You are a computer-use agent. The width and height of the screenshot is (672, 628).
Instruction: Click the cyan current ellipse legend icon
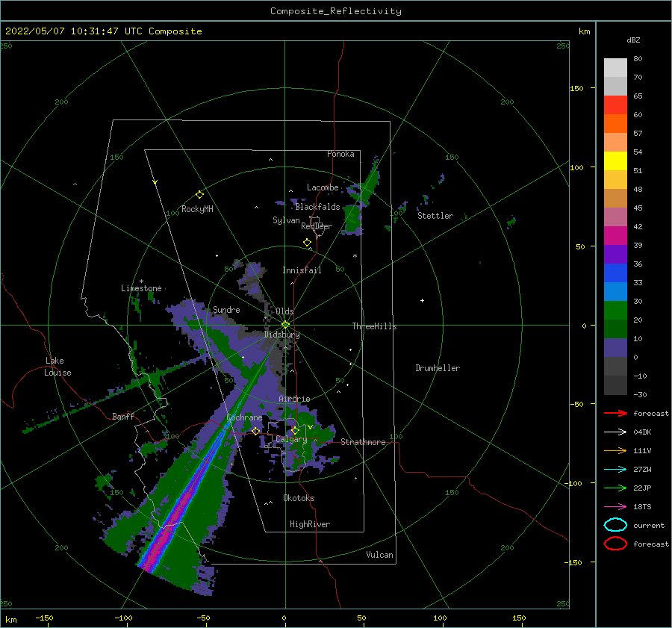click(615, 525)
